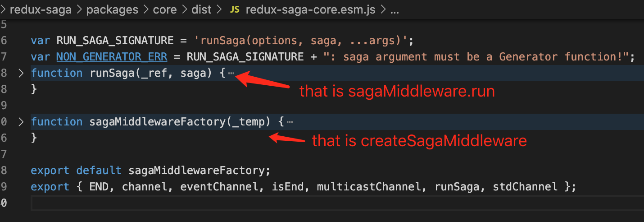Click the 'default' keyword in the export line
Viewport: 644px width, 222px height.
point(99,171)
